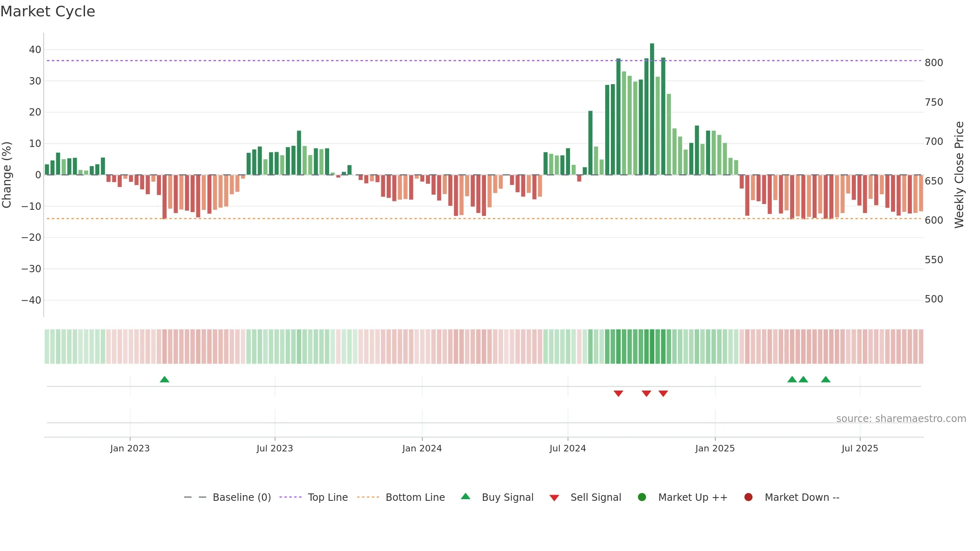Toggle the Baseline (0) legend entry

click(x=227, y=497)
